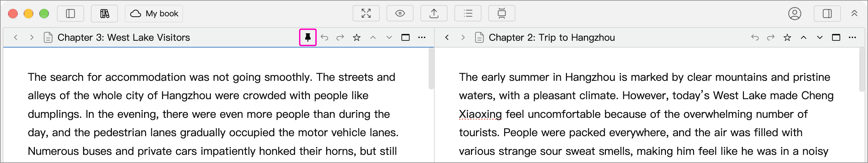Click the misspelled word Xiaoxing

coord(480,114)
